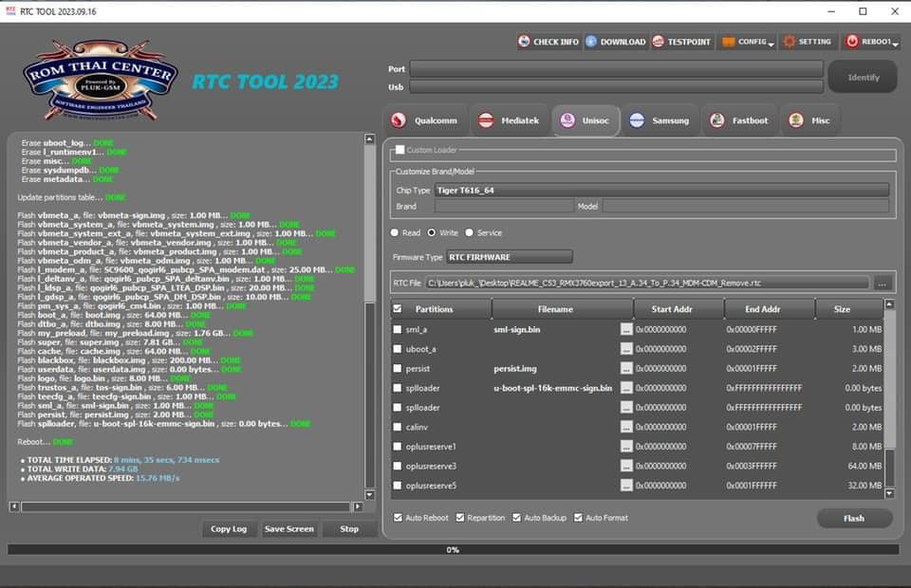Click the log panel scroll down arrow

[x=369, y=495]
